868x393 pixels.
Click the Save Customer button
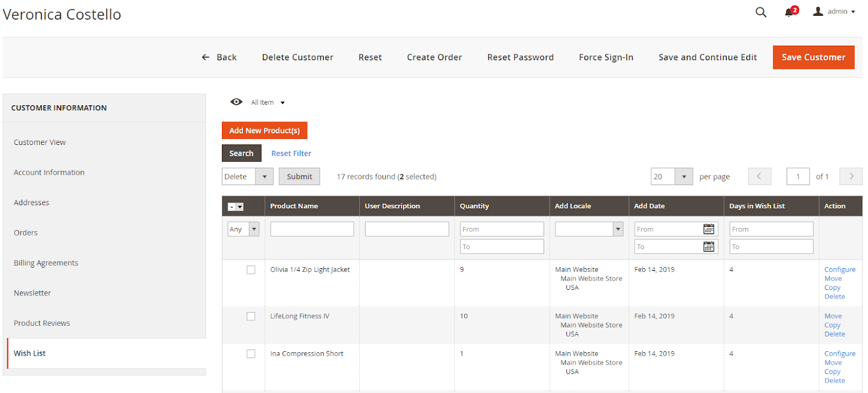coord(813,57)
